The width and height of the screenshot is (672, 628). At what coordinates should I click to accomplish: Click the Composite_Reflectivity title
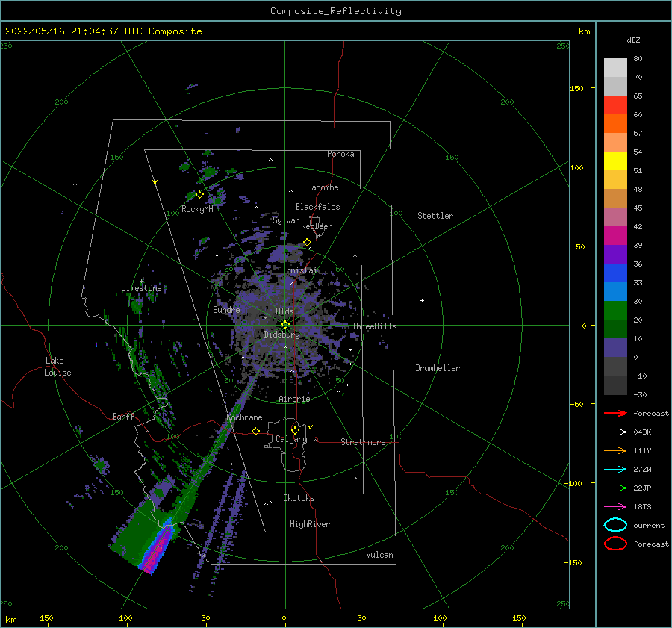[x=336, y=11]
